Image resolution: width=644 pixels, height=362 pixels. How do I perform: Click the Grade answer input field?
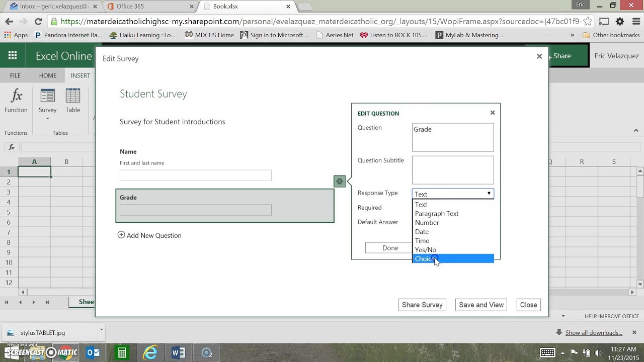click(196, 210)
